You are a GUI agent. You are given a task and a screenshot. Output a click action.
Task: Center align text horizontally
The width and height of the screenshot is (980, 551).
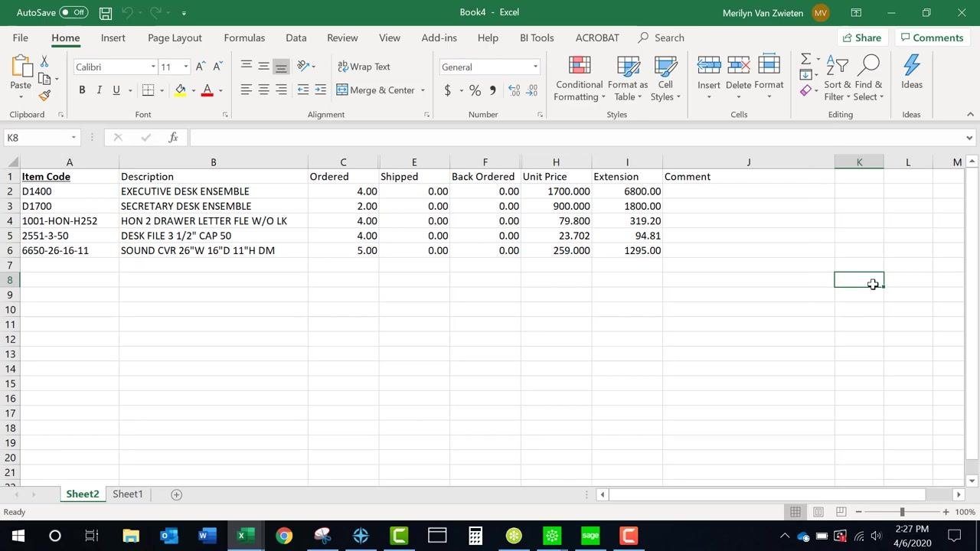(263, 90)
